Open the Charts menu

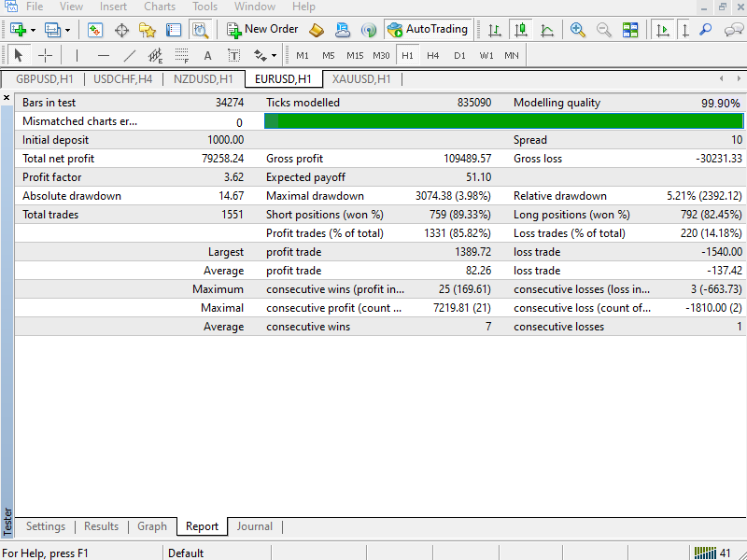pyautogui.click(x=160, y=7)
